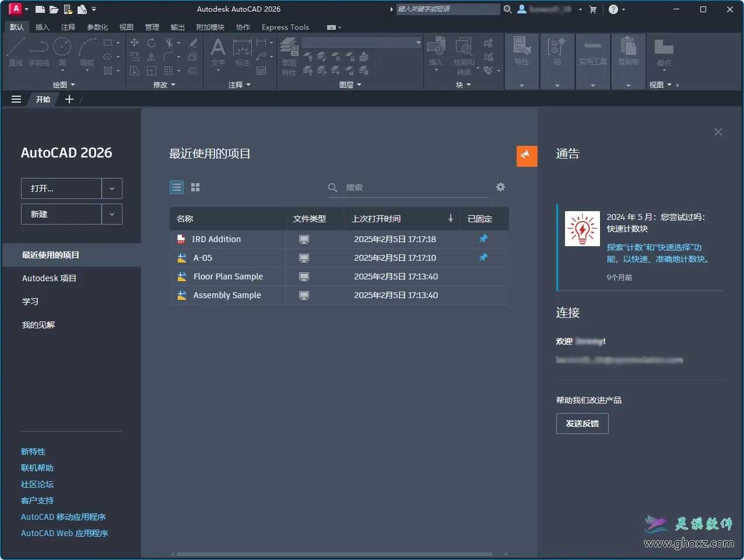
Task: Switch recent items to list view
Action: [177, 187]
